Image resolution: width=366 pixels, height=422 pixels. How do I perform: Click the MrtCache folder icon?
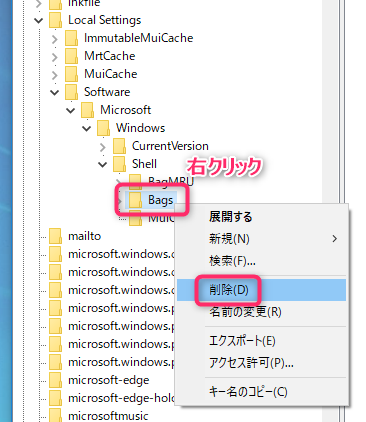click(x=71, y=56)
